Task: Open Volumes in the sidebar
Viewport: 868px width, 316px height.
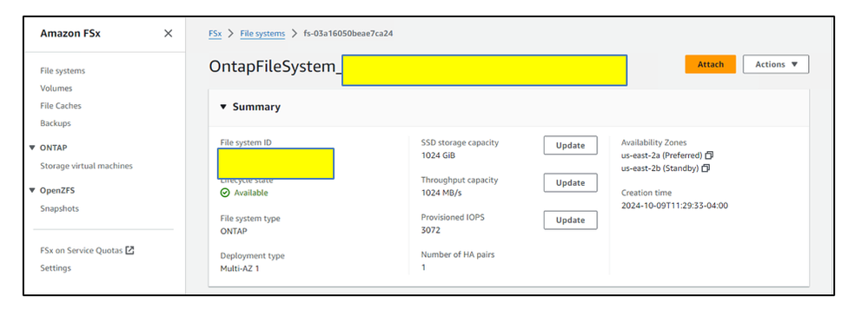Action: (x=56, y=88)
